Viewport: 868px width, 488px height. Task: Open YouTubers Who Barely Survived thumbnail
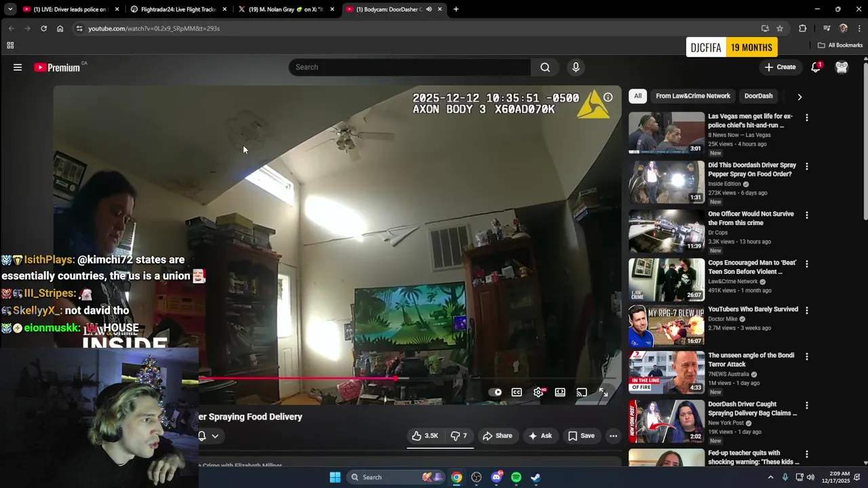[x=667, y=326]
